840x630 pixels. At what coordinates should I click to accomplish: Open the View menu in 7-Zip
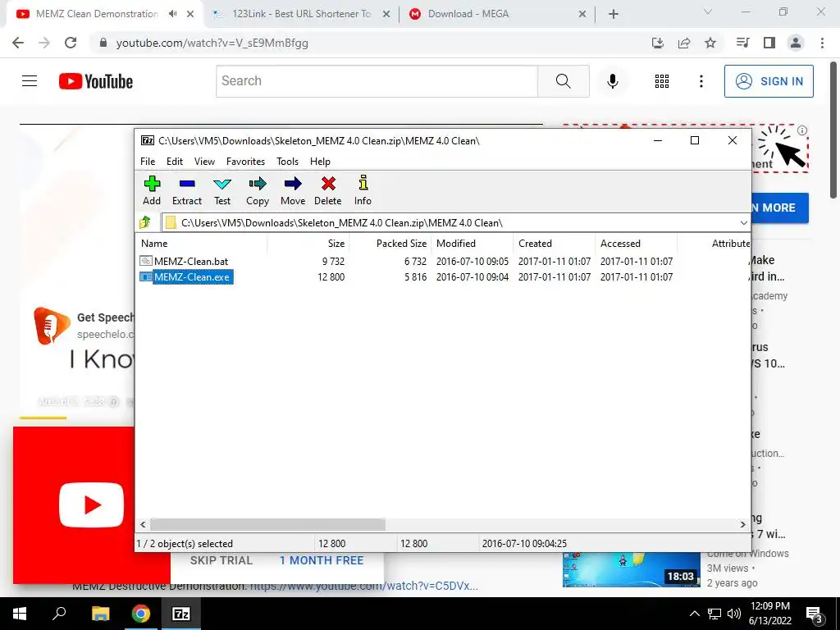(x=204, y=162)
